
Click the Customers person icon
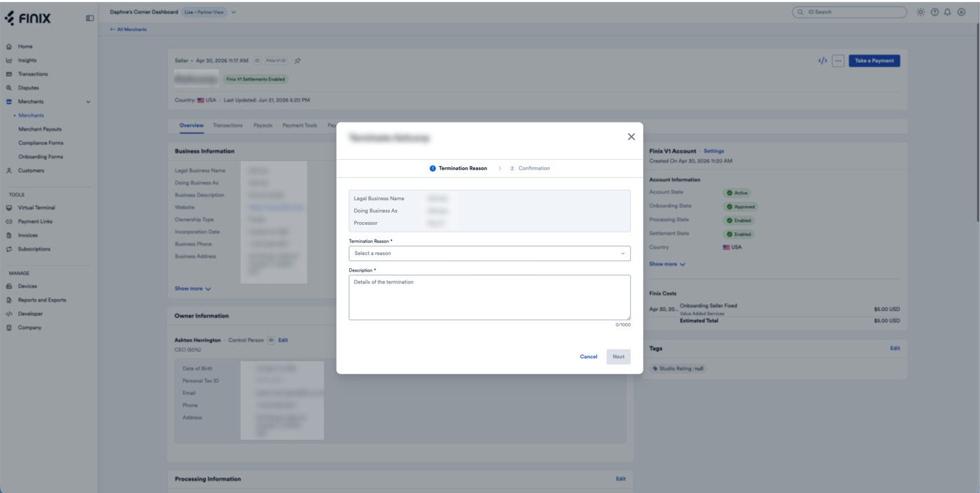tap(9, 171)
